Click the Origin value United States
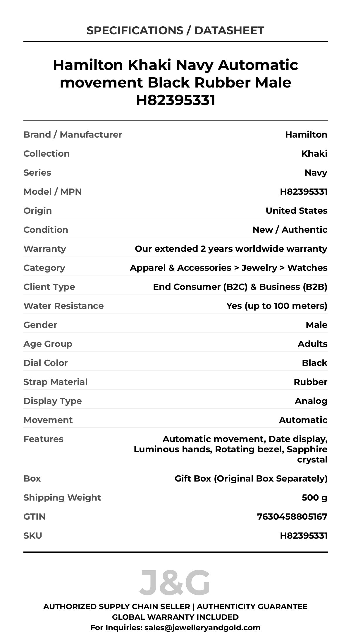This screenshot has height=644, width=351. [x=296, y=211]
